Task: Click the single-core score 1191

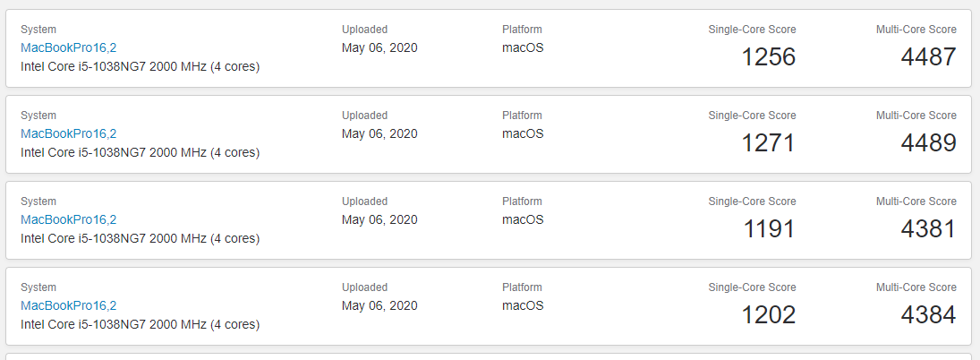Action: pos(768,229)
